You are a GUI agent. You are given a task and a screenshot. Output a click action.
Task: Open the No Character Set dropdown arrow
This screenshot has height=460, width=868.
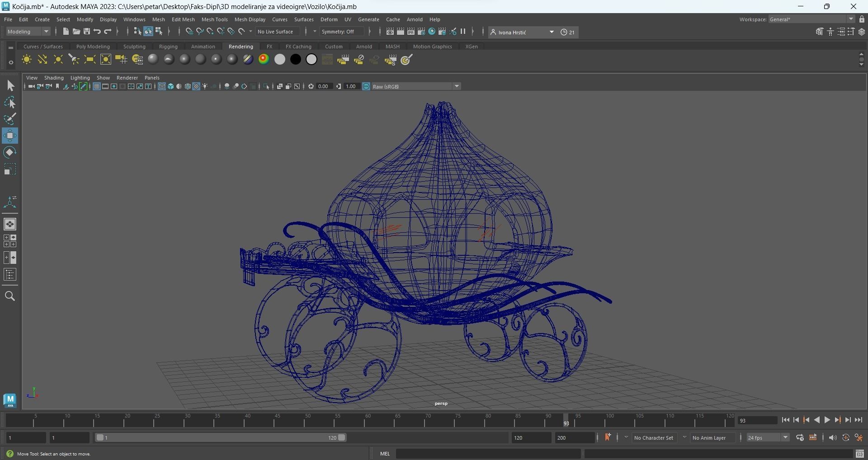pyautogui.click(x=626, y=437)
